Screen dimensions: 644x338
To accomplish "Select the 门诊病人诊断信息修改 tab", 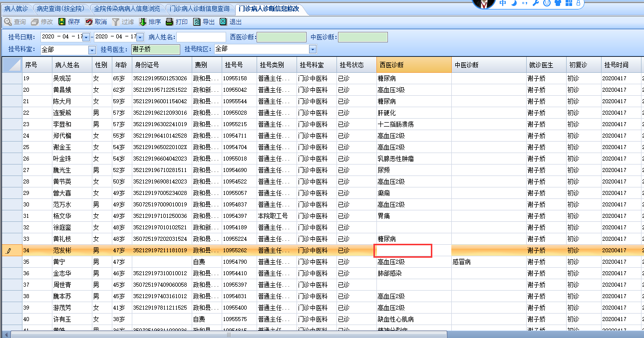I will [269, 8].
